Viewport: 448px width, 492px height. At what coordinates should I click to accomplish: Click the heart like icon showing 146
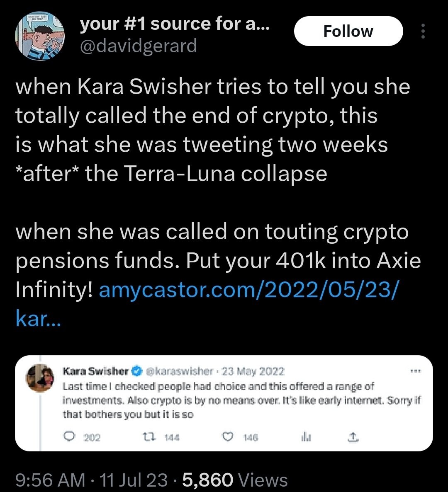coord(228,437)
